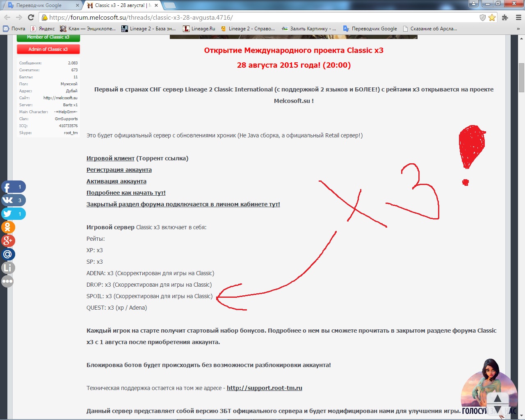This screenshot has height=420, width=525.
Task: Share via the Odnoklassniki orange icon
Action: (x=7, y=227)
